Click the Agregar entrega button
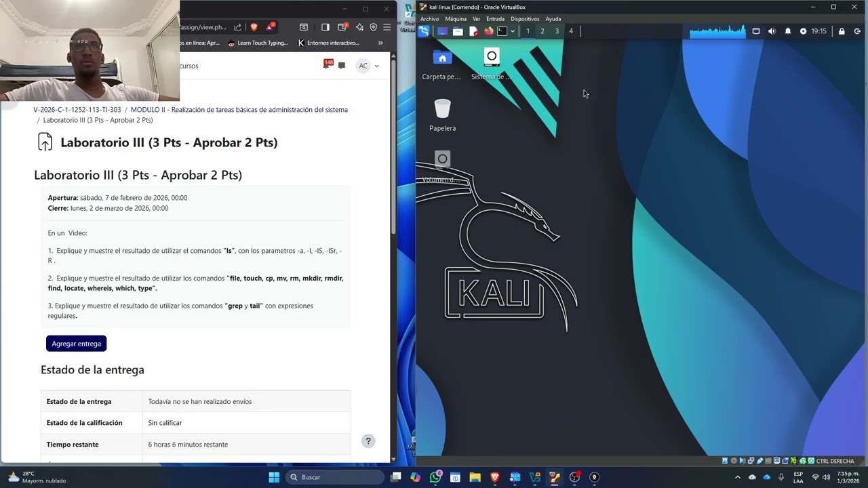This screenshot has height=488, width=868. tap(77, 344)
